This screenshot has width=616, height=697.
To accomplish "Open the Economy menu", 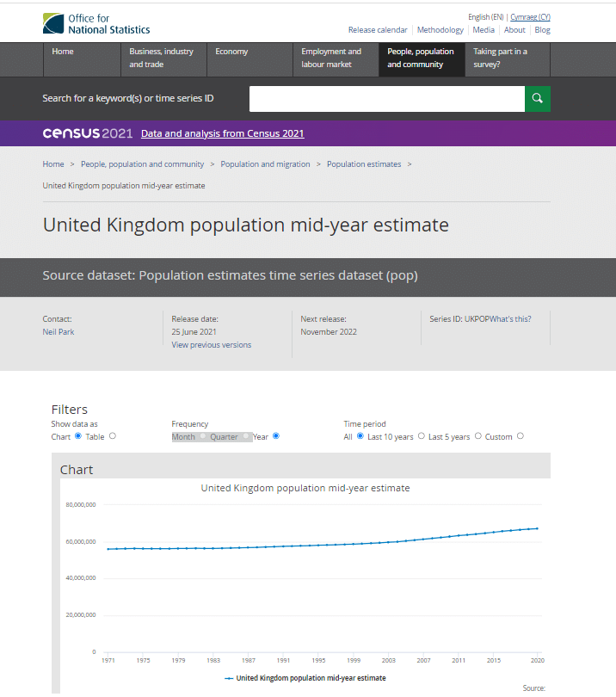I will (x=231, y=52).
